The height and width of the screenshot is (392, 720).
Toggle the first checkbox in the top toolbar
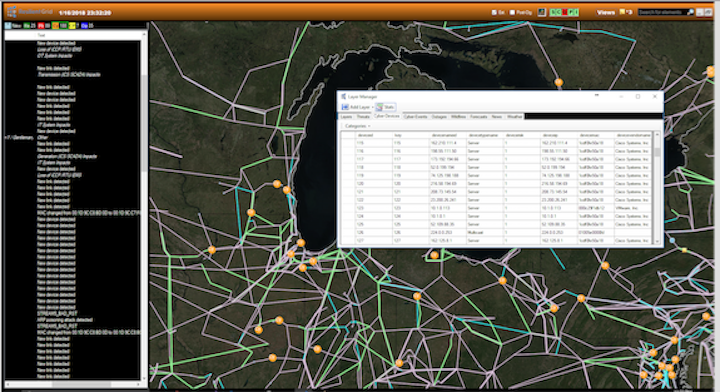[x=494, y=12]
